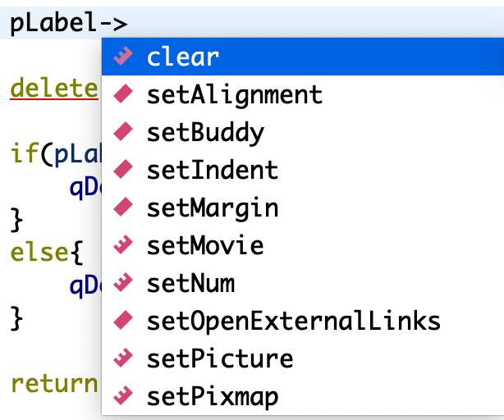Place cursor after pLabel-> in editor
The width and height of the screenshot is (504, 420).
[129, 23]
